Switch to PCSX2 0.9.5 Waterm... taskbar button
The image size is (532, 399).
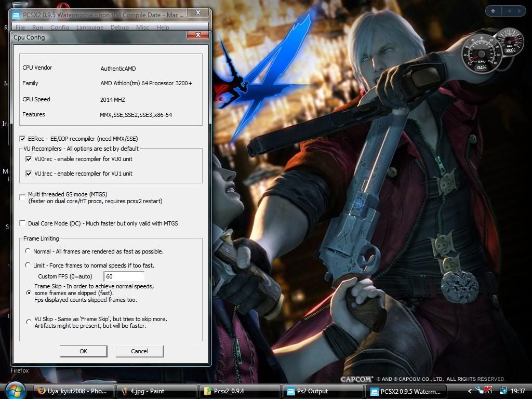[x=406, y=391]
